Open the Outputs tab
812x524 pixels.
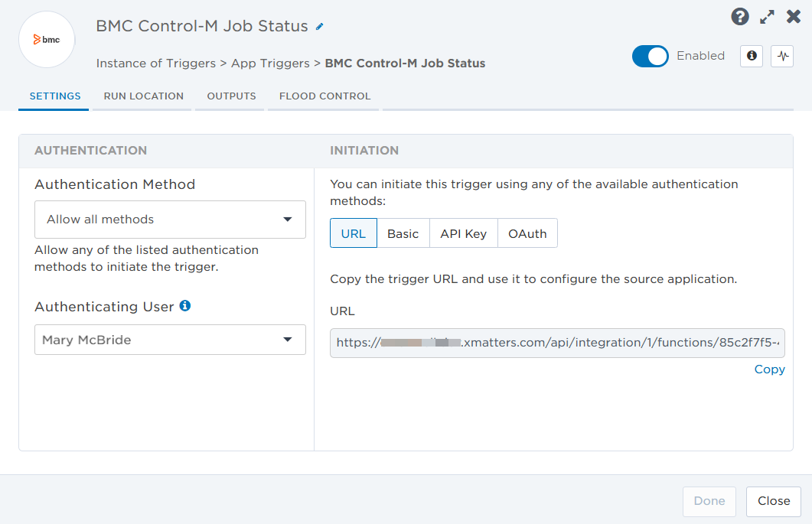point(231,96)
